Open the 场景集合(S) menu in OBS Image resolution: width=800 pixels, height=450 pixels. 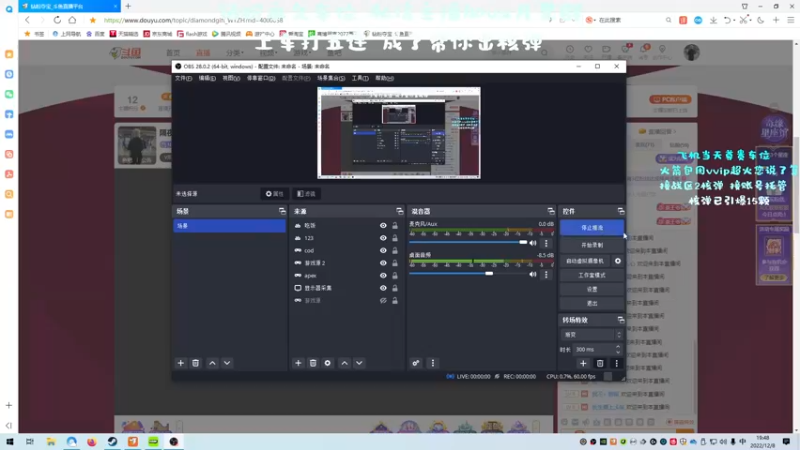[x=331, y=78]
